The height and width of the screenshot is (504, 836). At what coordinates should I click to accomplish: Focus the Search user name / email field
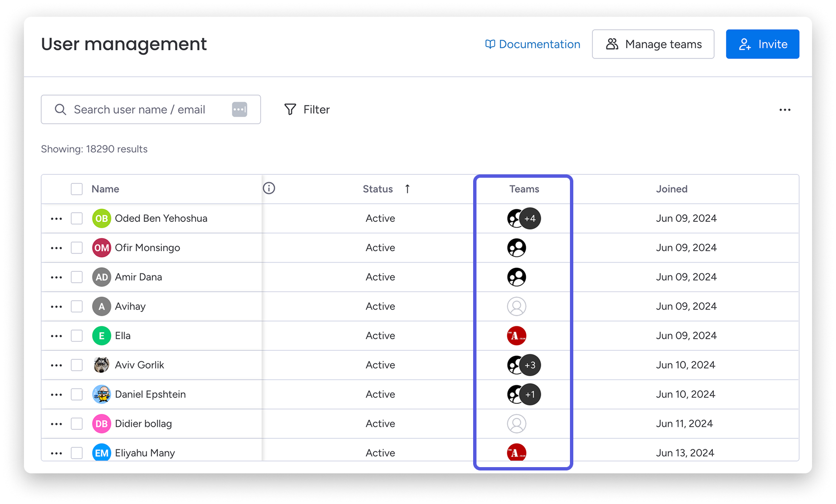144,110
